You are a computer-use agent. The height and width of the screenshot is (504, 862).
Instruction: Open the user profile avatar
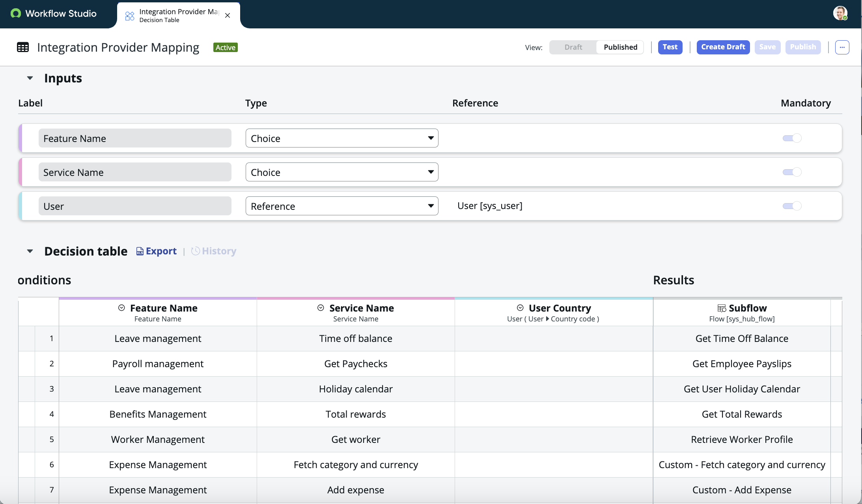click(840, 13)
